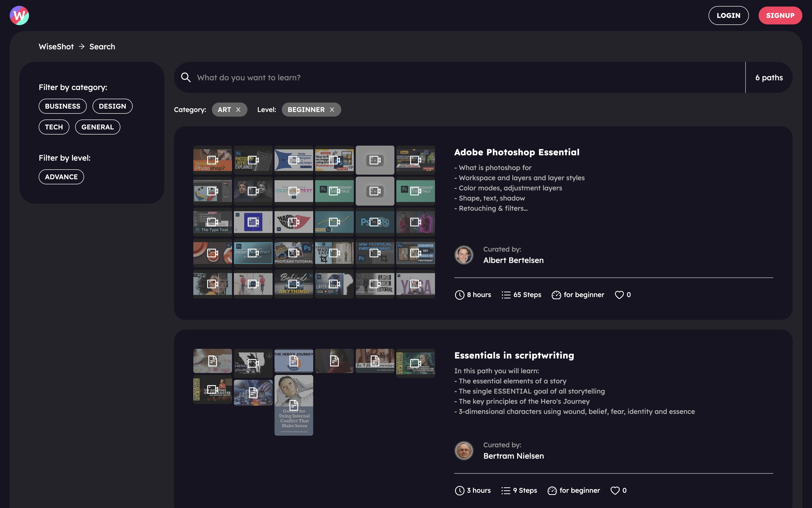Open 'Postcard Tutorial' video thumbnail

coord(294,253)
